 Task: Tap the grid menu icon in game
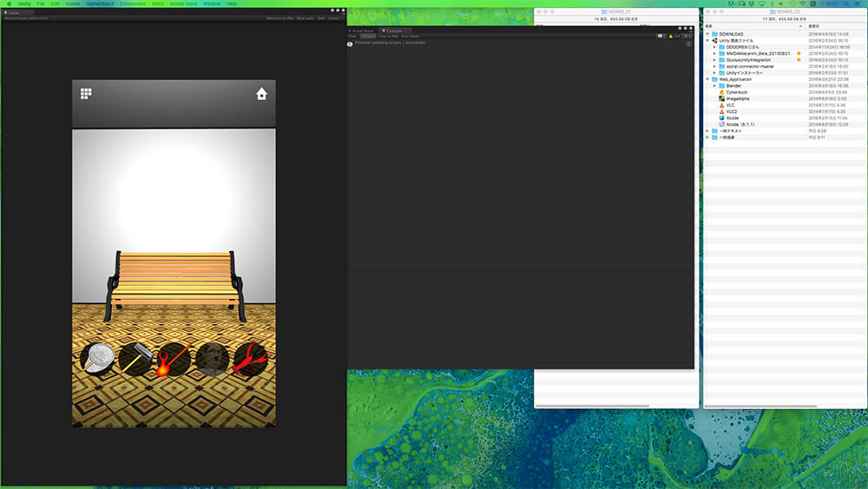point(86,94)
